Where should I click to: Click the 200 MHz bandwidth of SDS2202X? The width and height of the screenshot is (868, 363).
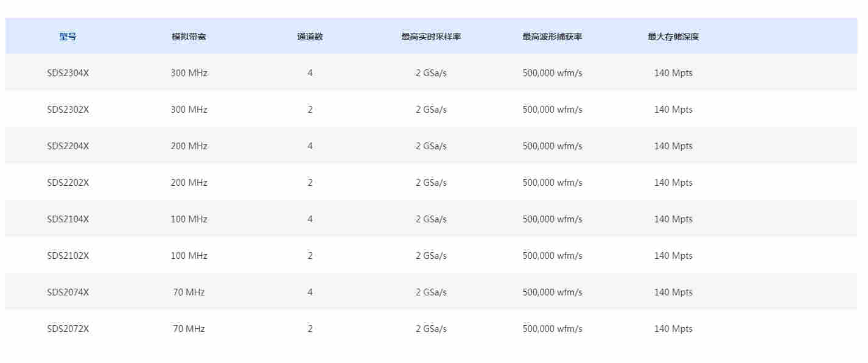pos(189,183)
